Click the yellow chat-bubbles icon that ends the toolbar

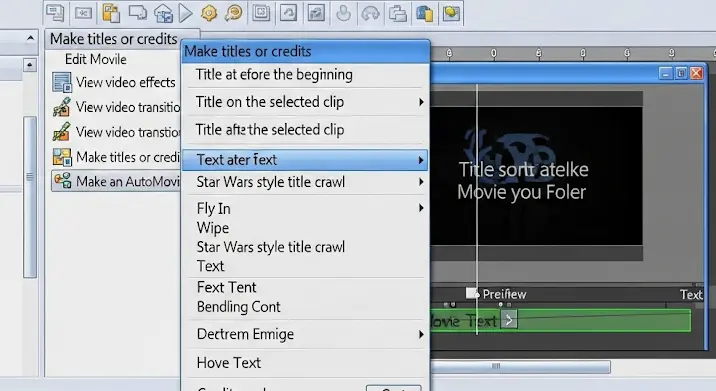tap(451, 13)
